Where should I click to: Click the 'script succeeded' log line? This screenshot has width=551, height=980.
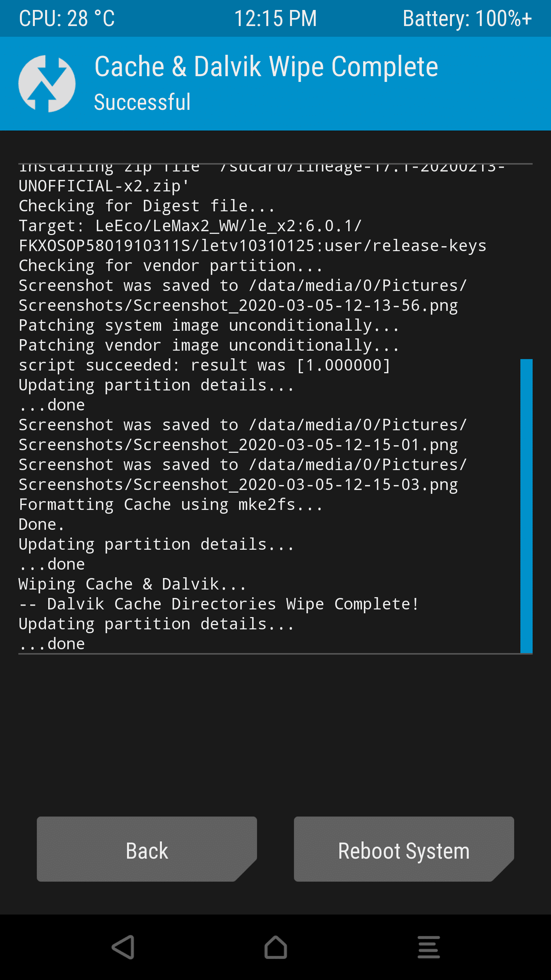pyautogui.click(x=205, y=365)
